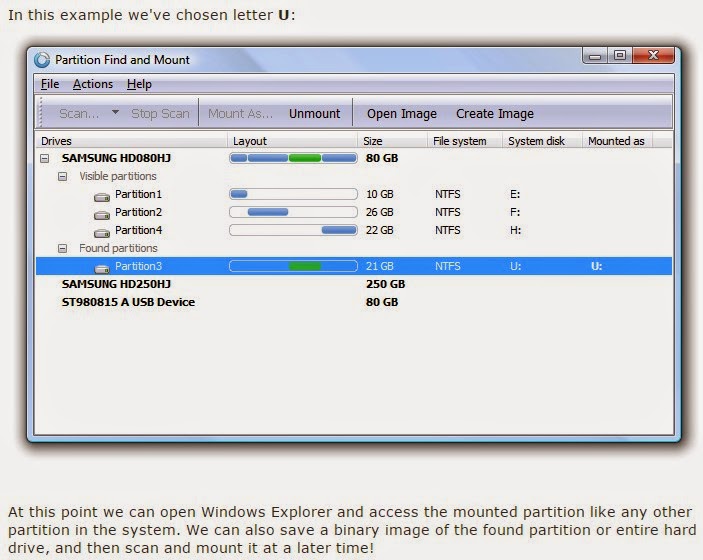
Task: Click the System disk column header
Action: (x=542, y=141)
